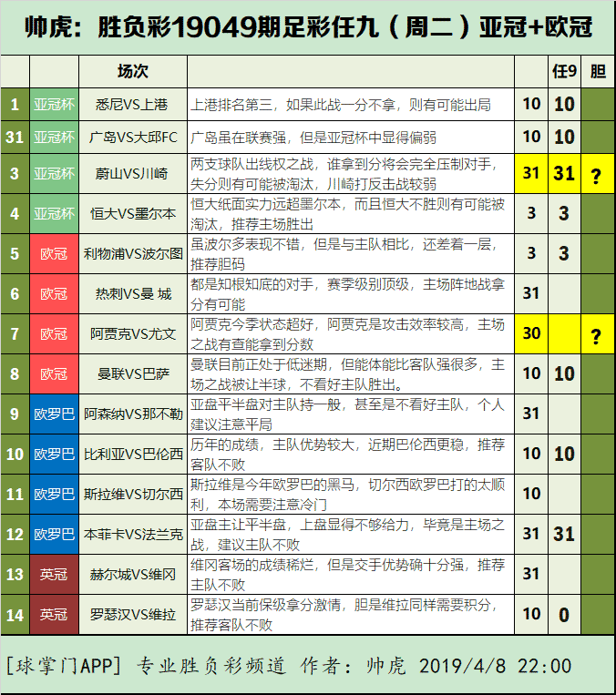Click 英冠 label in 赫尔城VS维冈 row
Viewport: 616px width, 695px height.
(x=54, y=575)
